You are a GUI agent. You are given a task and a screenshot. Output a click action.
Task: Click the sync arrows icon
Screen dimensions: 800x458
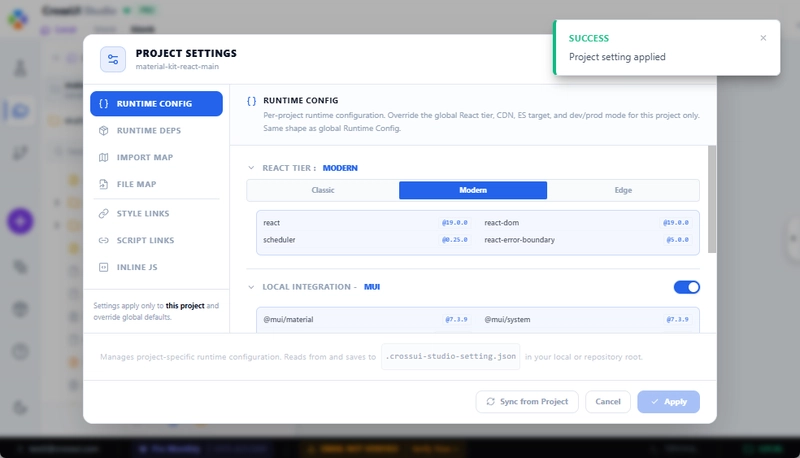pyautogui.click(x=491, y=402)
